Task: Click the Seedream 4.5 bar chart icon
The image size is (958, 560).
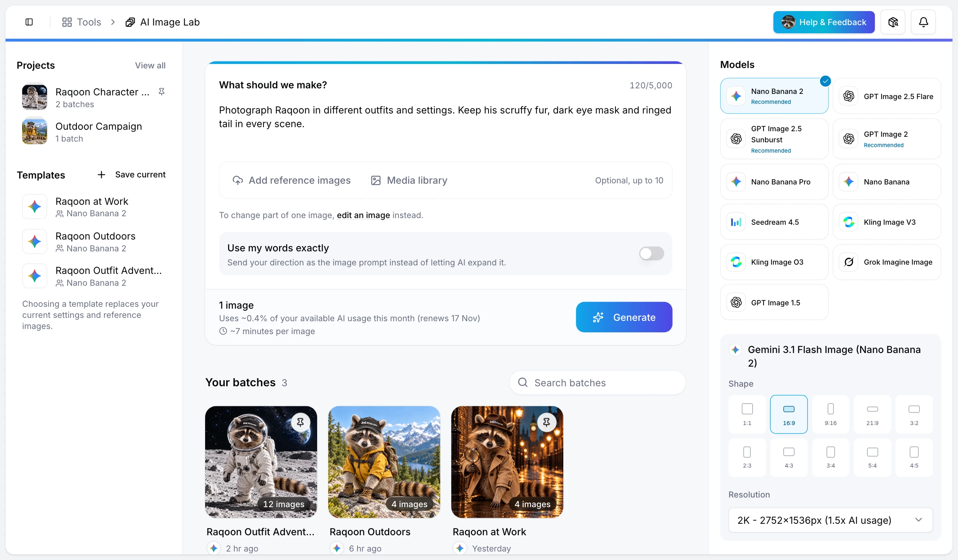Action: click(x=736, y=222)
